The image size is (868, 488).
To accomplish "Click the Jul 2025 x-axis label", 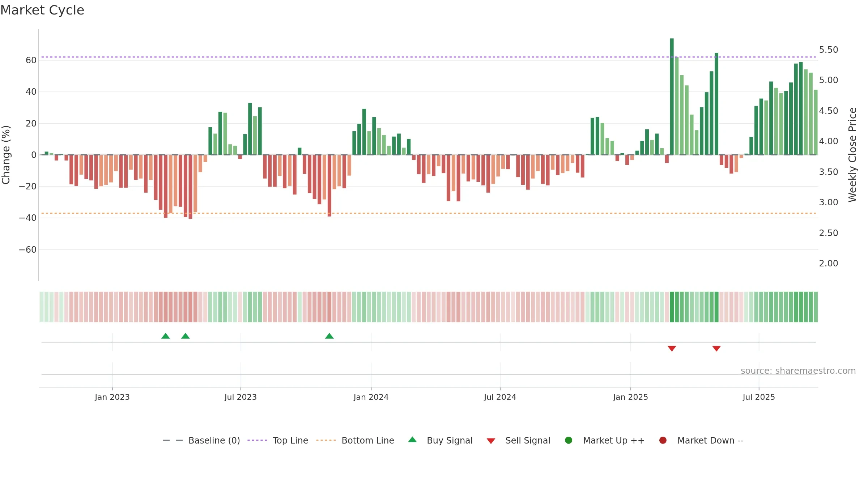I will pos(759,397).
